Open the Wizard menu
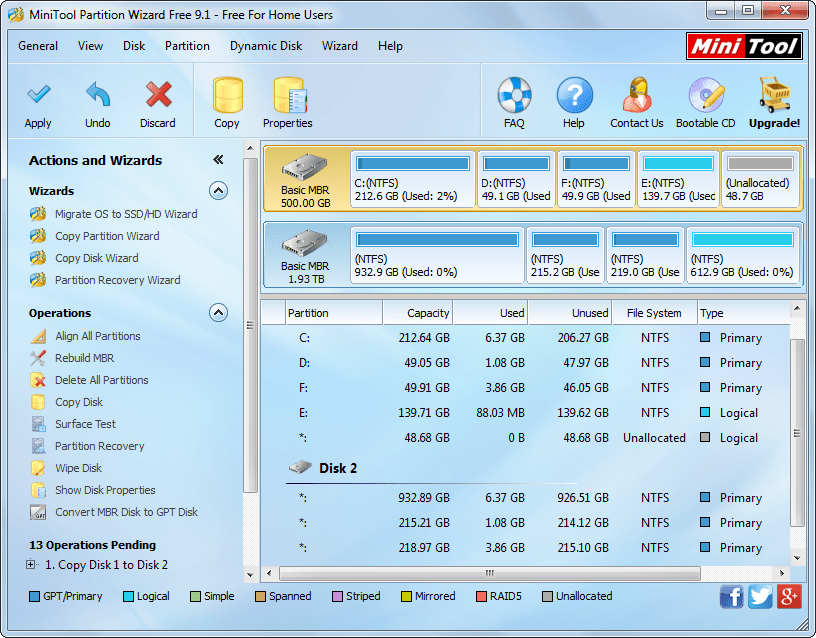 340,46
